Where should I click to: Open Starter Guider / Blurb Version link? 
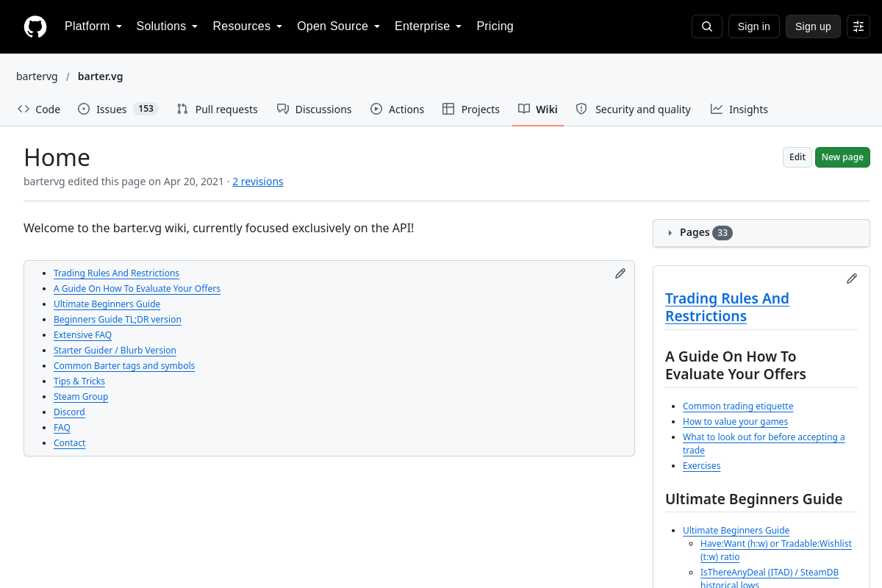click(x=115, y=351)
